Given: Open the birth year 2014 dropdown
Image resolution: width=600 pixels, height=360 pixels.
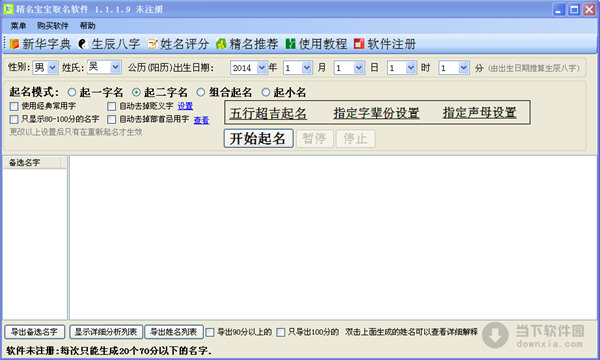Looking at the screenshot, I should (x=262, y=68).
